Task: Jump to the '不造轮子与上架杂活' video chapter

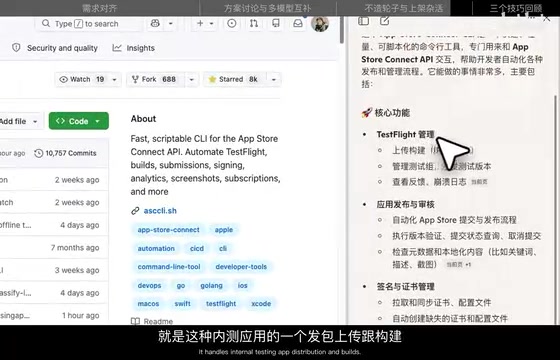Action: [404, 8]
